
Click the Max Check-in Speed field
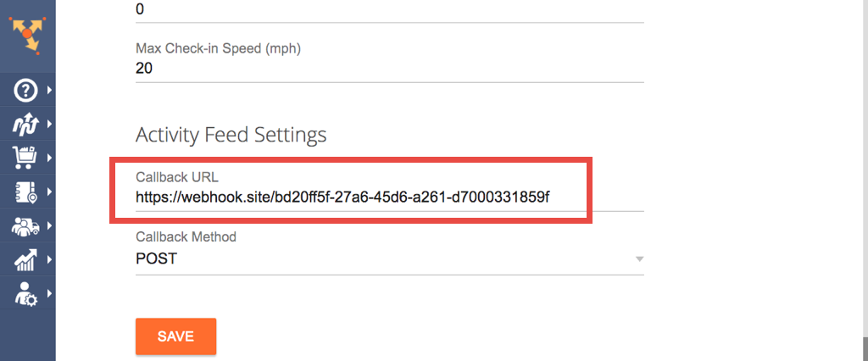coord(390,69)
